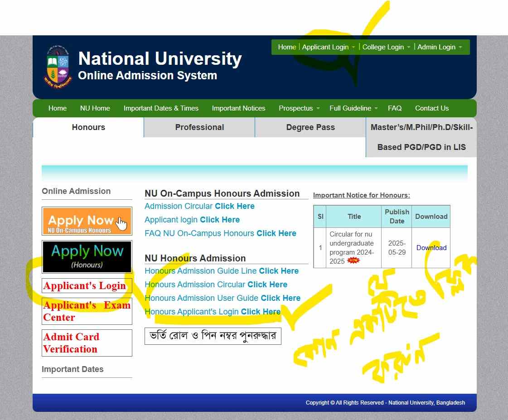The image size is (508, 420).
Task: Go to Home in green navigation bar
Action: tap(58, 108)
